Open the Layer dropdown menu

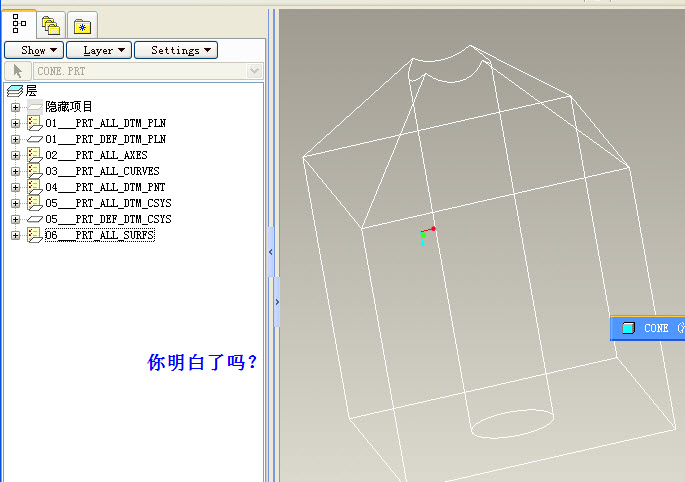click(x=98, y=50)
